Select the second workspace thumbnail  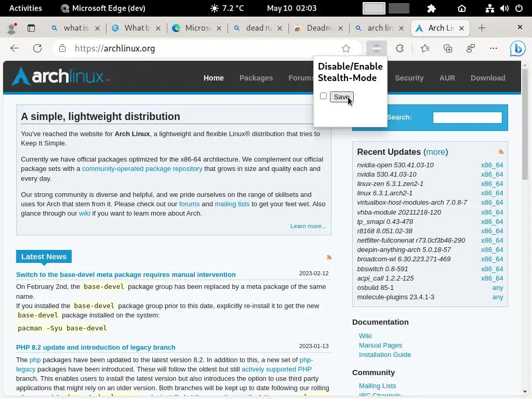coord(399,8)
